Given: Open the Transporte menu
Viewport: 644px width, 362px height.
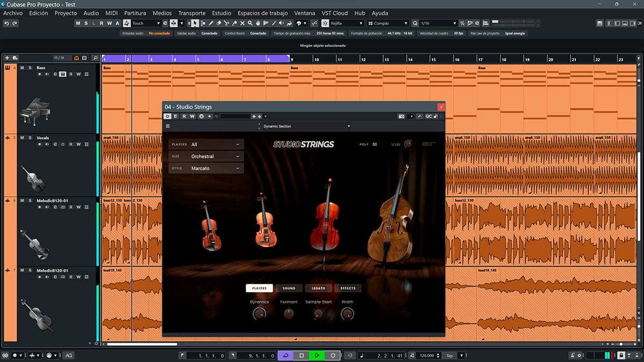Looking at the screenshot, I should pyautogui.click(x=192, y=13).
